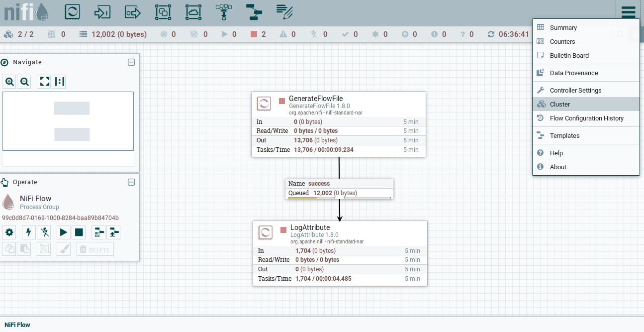644x332 pixels.
Task: Collapse the Operate panel
Action: click(x=131, y=182)
